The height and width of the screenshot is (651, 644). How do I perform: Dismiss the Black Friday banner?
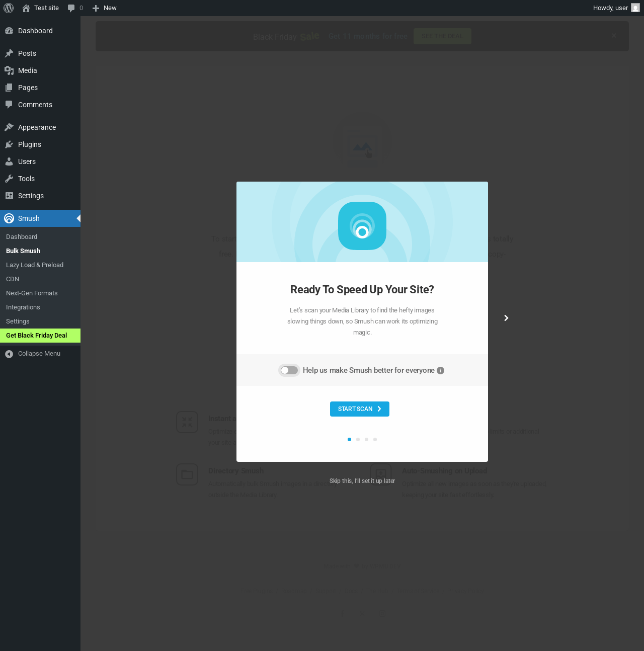(614, 36)
